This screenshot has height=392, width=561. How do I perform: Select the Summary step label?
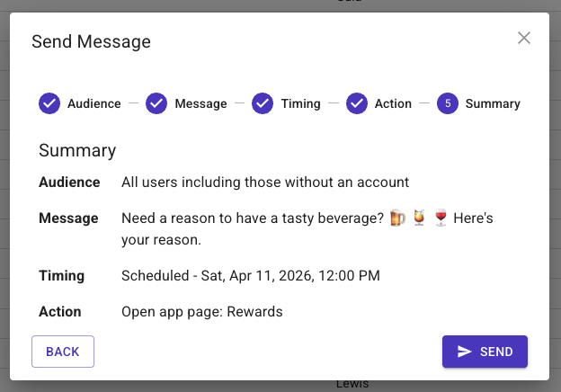(493, 103)
